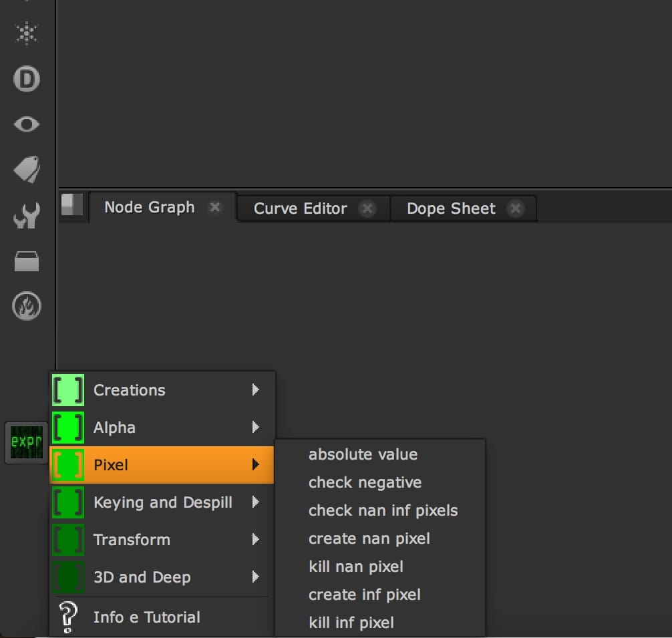This screenshot has width=672, height=638.
Task: Select kill nan pixel entry
Action: tap(355, 567)
